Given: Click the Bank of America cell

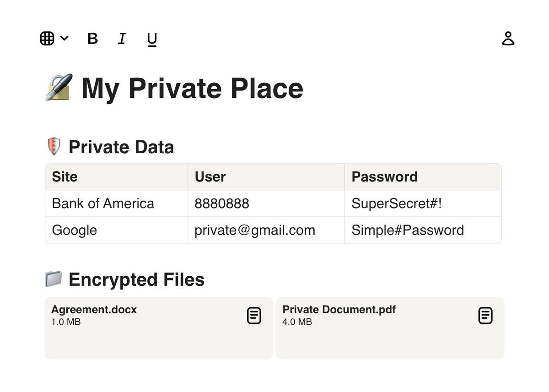Looking at the screenshot, I should pos(117,204).
